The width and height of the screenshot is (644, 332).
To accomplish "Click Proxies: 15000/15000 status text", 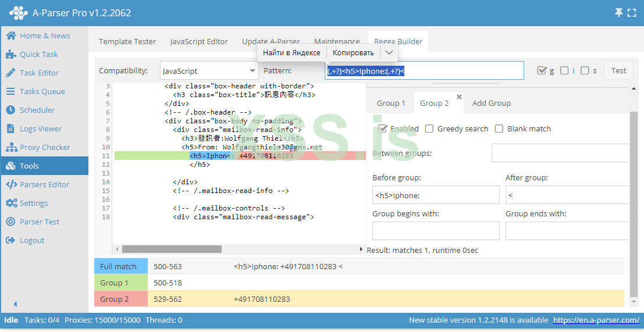I will (x=102, y=320).
